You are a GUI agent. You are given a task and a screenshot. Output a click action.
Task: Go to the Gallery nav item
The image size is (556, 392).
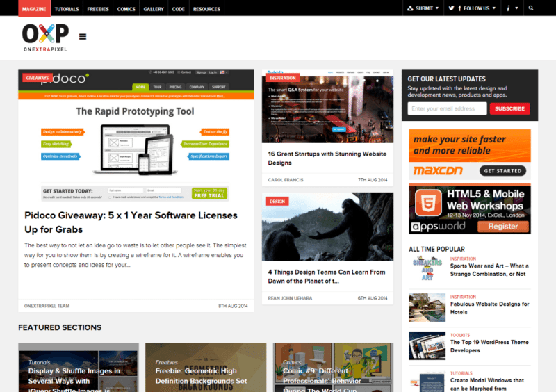(154, 9)
